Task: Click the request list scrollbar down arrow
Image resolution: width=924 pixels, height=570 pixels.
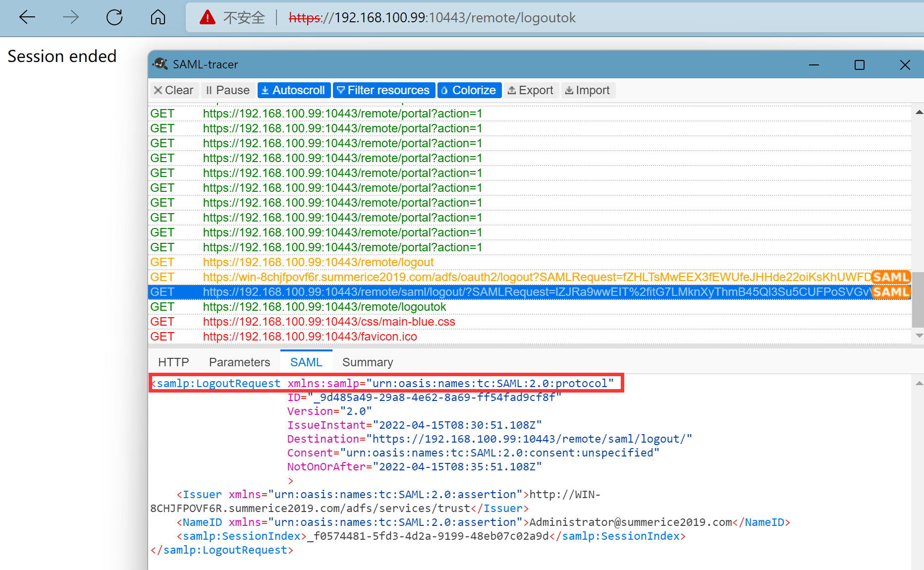Action: [919, 336]
